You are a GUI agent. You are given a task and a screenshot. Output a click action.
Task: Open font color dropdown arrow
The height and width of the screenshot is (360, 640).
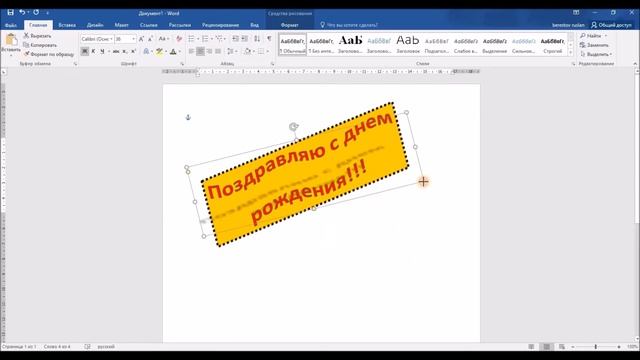pyautogui.click(x=179, y=51)
